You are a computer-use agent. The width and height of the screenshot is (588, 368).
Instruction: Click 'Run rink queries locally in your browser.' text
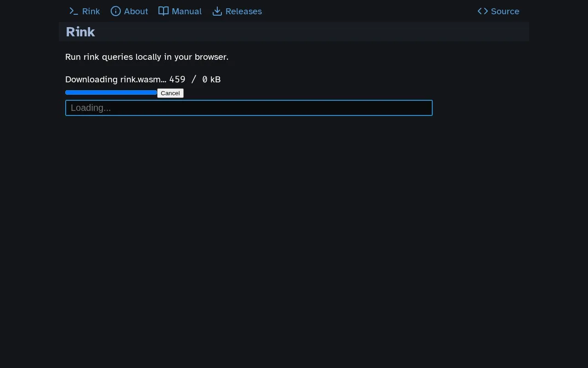(147, 57)
